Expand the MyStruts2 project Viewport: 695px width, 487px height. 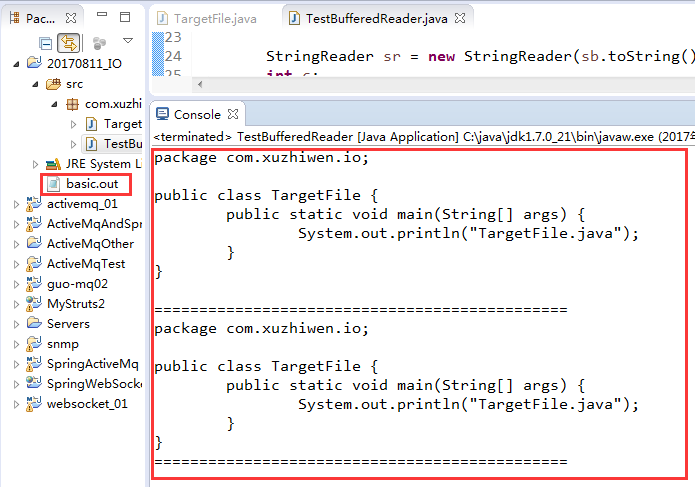point(16,304)
